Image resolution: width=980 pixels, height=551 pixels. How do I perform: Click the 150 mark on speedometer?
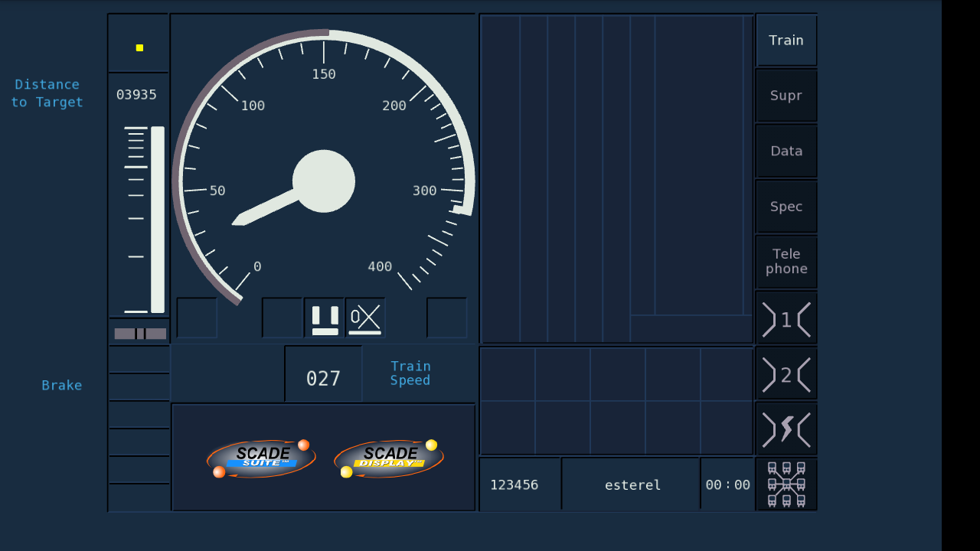tap(324, 74)
